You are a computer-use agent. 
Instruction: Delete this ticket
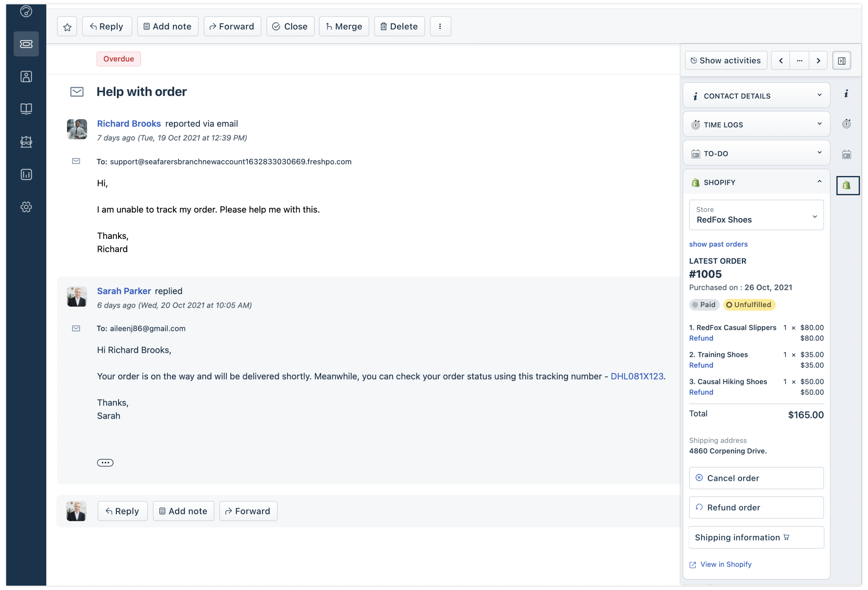399,27
